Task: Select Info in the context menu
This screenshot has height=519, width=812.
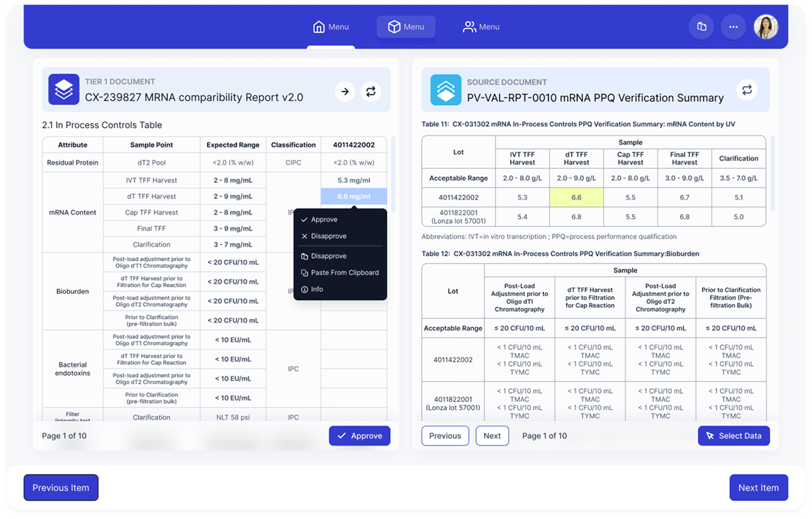Action: tap(317, 289)
